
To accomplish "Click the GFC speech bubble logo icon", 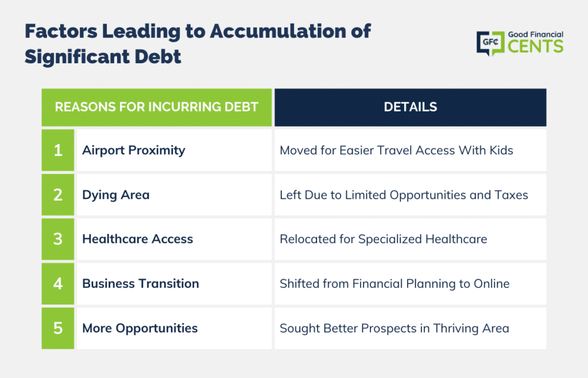I will tap(490, 43).
